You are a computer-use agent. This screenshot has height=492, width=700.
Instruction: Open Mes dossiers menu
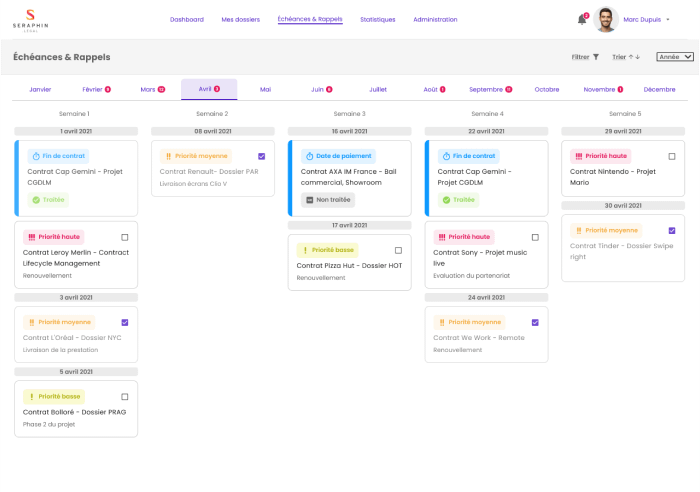241,20
